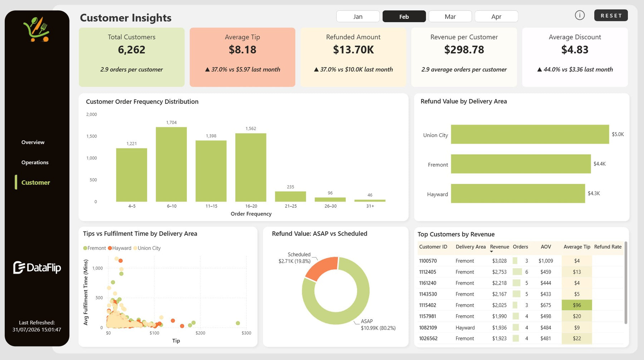The height and width of the screenshot is (360, 644).
Task: Select the Jan month filter
Action: coord(358,16)
